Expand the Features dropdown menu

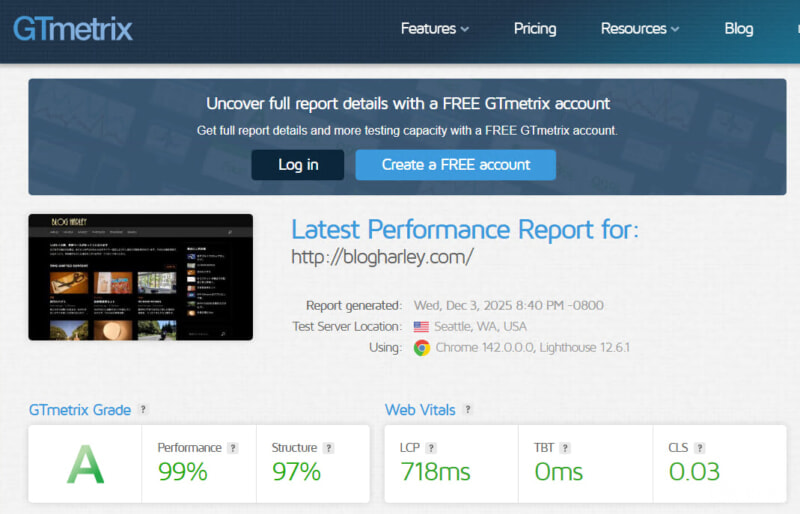coord(435,29)
